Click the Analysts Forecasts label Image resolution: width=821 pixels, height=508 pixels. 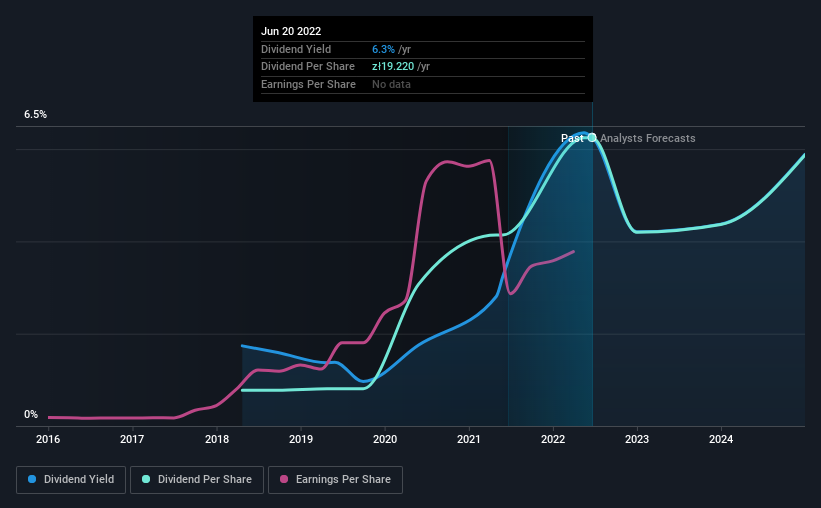tap(648, 139)
